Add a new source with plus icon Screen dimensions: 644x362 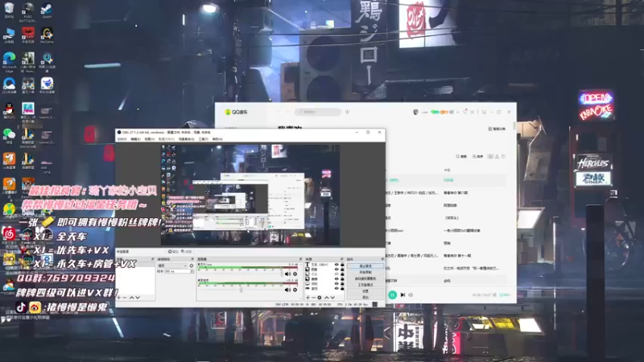[308, 298]
